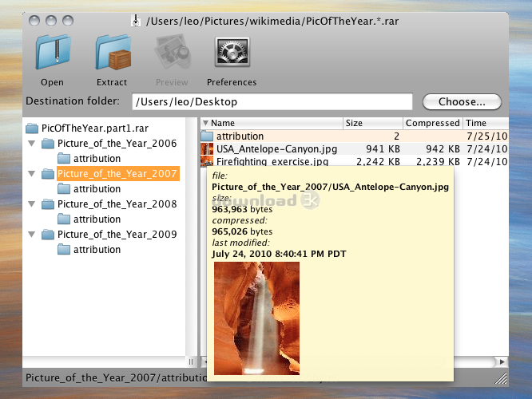Select the PicOfTheYear.part1.rar root item

pyautogui.click(x=85, y=128)
